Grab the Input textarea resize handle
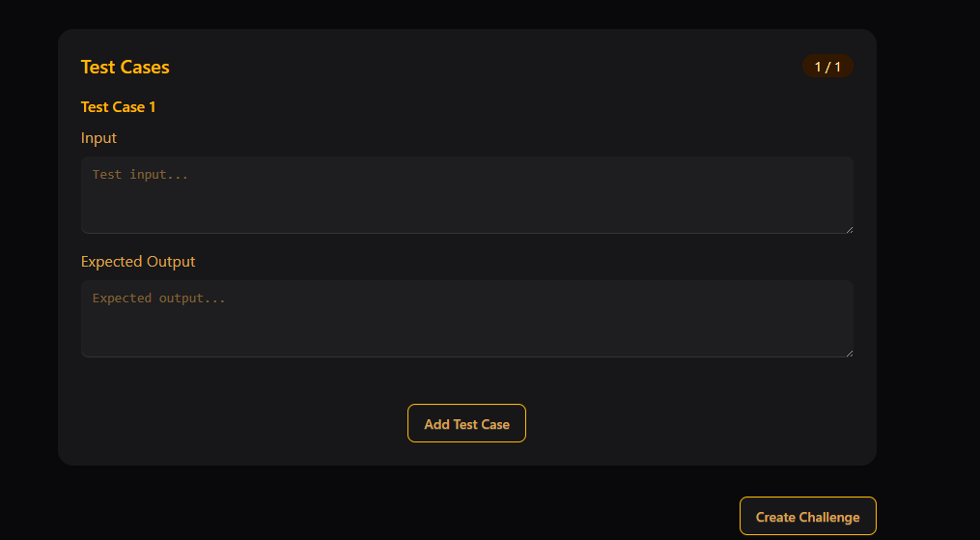 [x=849, y=229]
